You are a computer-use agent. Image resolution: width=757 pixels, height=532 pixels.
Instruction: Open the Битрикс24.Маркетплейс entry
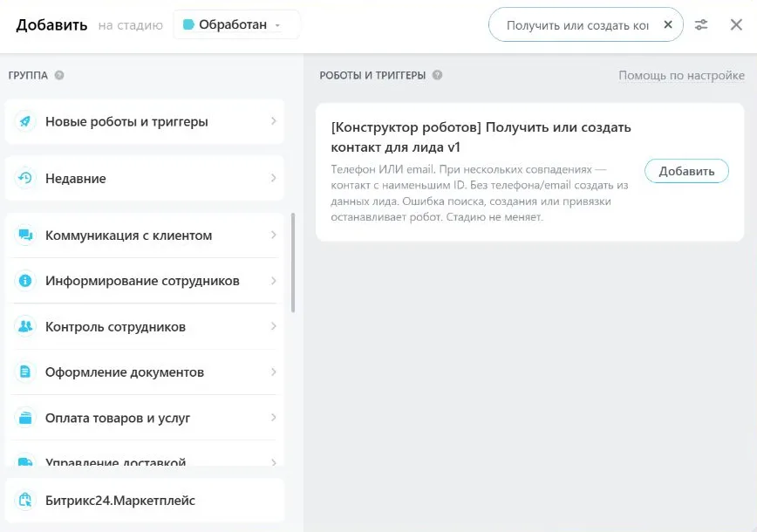coord(145,500)
